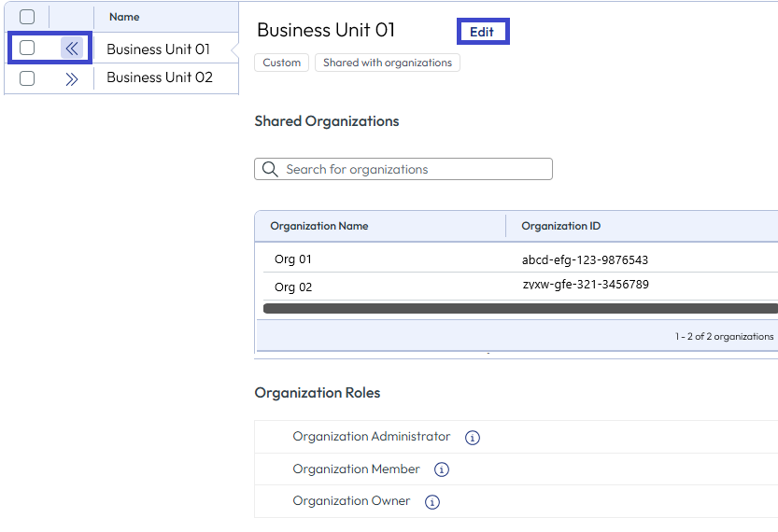Sort by Organization ID column header

[560, 226]
